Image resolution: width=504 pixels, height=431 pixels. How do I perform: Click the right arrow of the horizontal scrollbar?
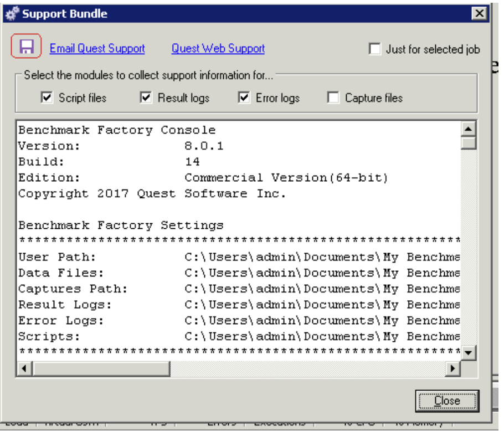point(453,368)
